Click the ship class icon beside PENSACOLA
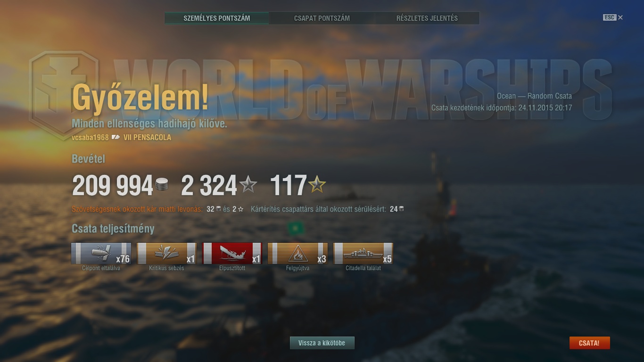 tap(116, 138)
